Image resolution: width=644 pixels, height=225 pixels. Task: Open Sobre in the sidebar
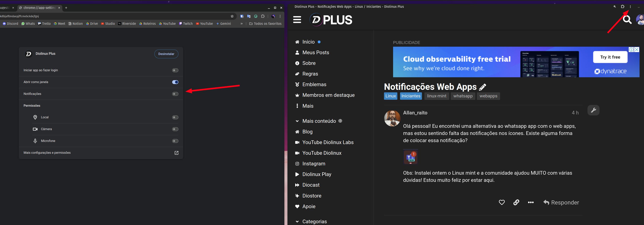pos(305,63)
